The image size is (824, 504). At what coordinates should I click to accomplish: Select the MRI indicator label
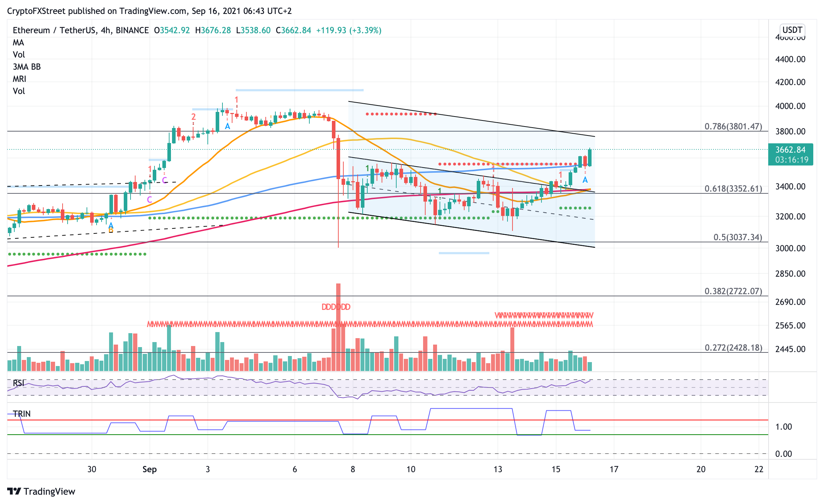point(20,79)
